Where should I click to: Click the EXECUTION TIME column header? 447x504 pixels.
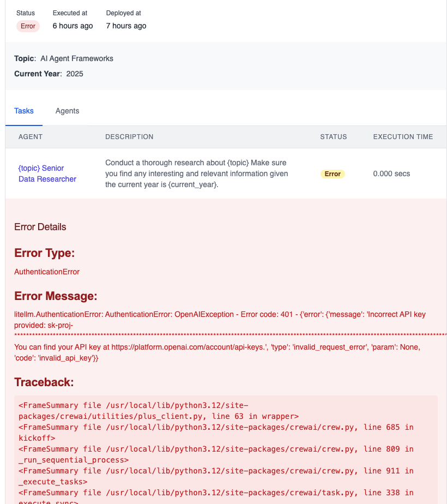403,137
